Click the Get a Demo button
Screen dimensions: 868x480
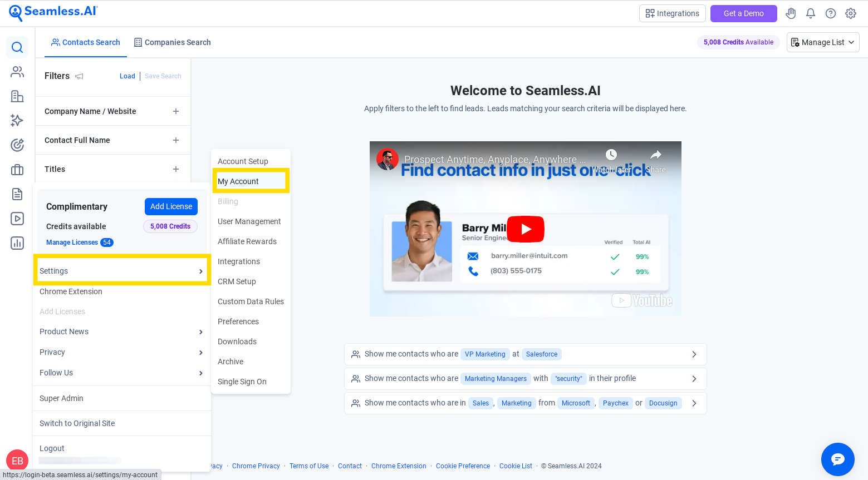743,13
